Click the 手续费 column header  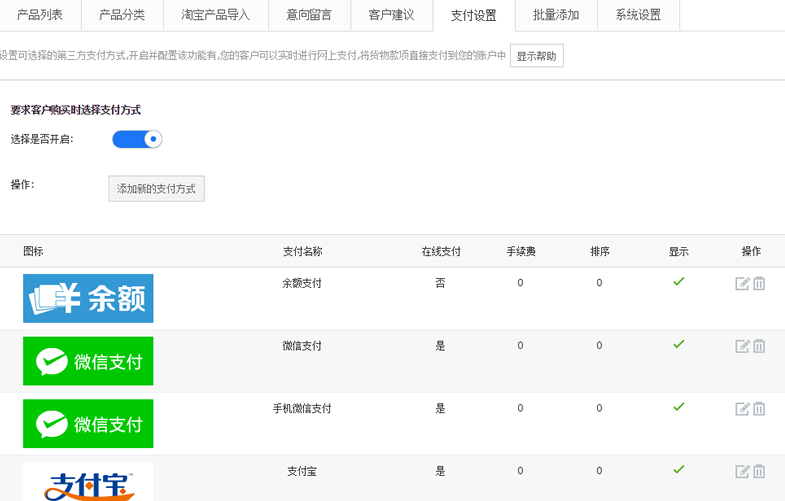[x=521, y=251]
